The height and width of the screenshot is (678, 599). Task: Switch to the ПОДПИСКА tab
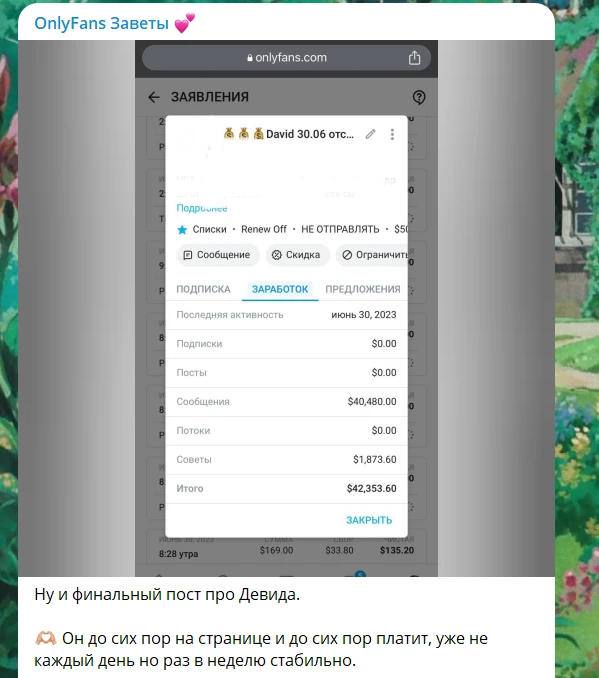(203, 289)
